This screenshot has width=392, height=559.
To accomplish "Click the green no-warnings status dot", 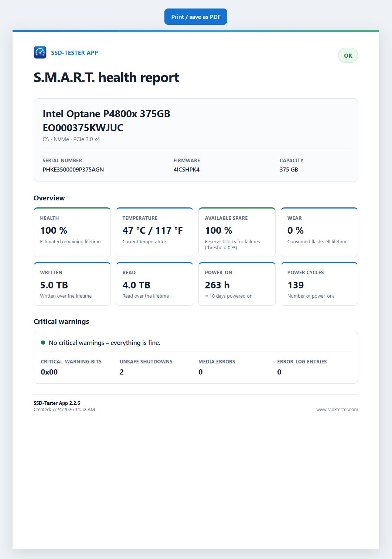I will [x=43, y=343].
